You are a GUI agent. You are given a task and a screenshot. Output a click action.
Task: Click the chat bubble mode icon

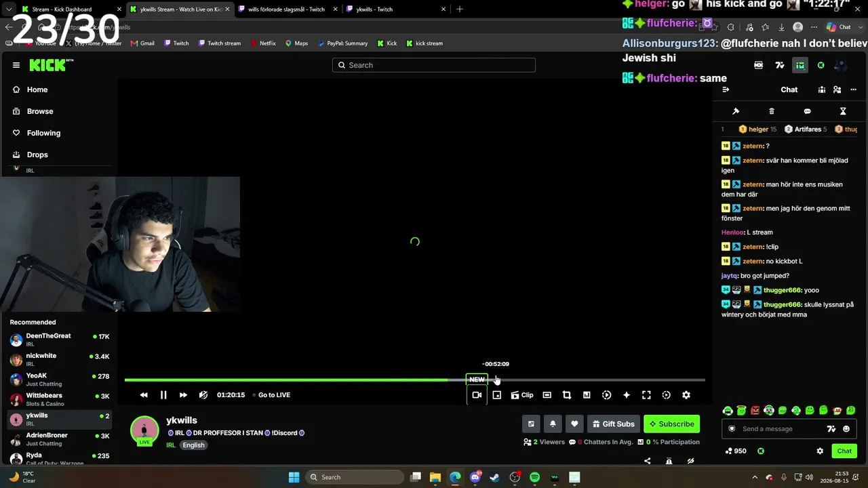pyautogui.click(x=807, y=111)
